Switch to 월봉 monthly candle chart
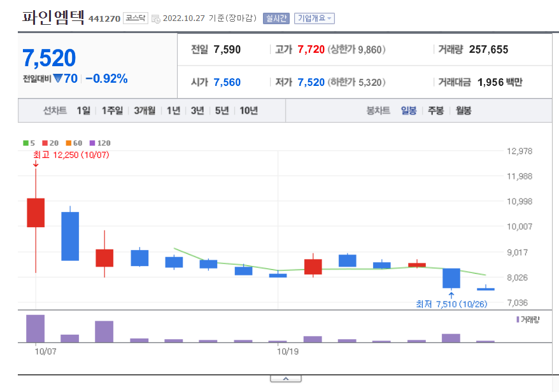Viewport: 559px width, 392px height. pos(463,111)
